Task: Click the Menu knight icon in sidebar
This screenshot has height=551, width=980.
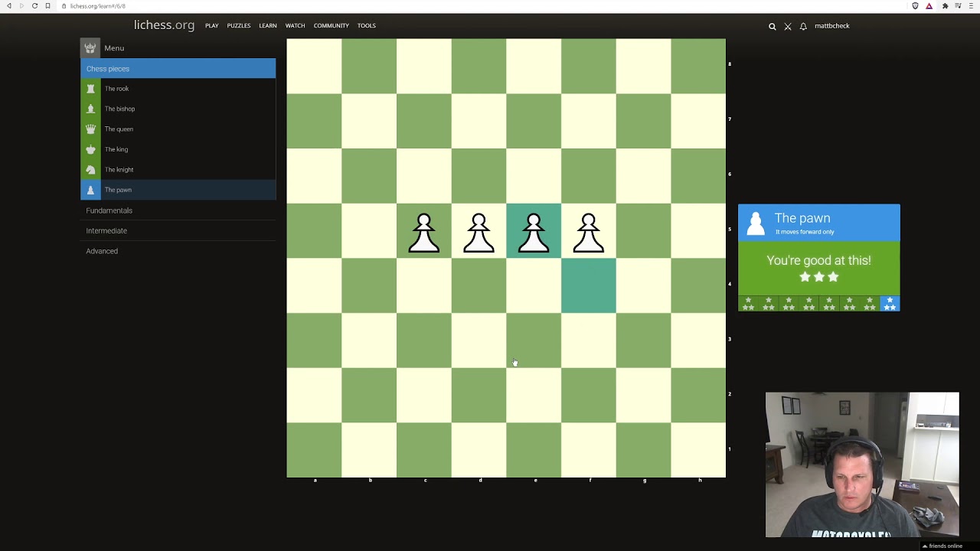Action: [x=90, y=48]
